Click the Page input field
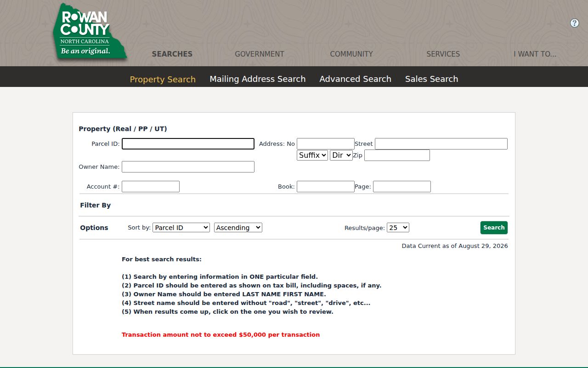588x368 pixels. coord(402,186)
